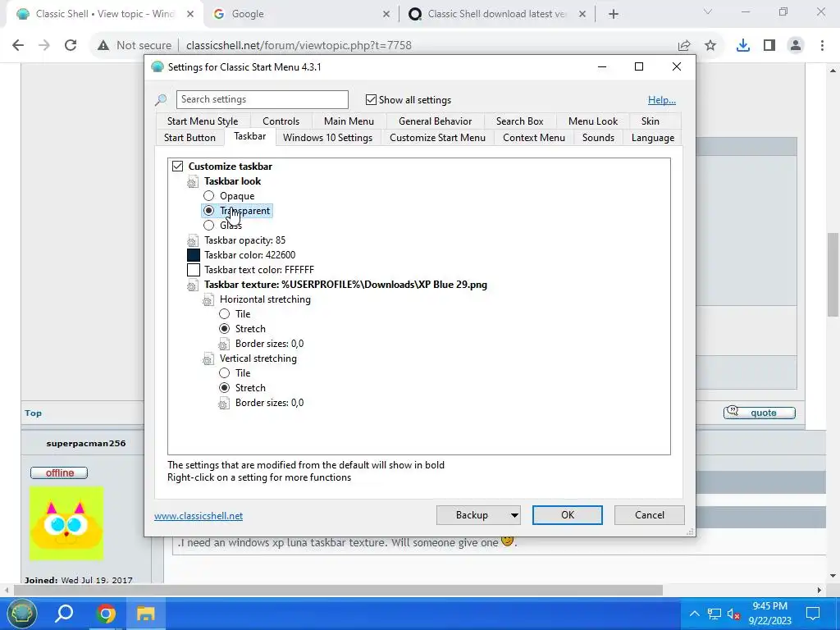840x630 pixels.
Task: Click Top link on forum page
Action: pos(33,413)
